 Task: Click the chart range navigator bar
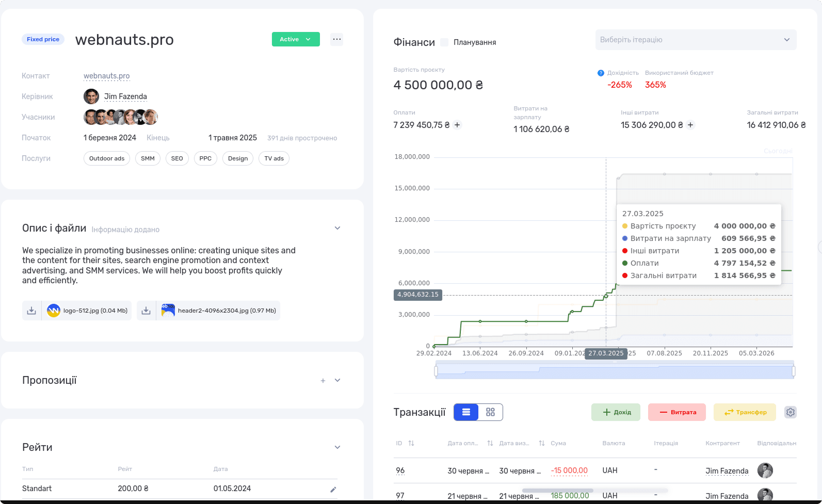coord(615,371)
